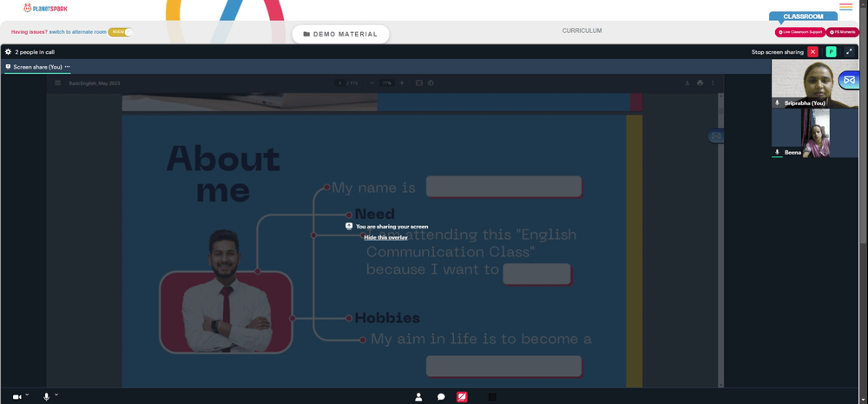868x404 pixels.
Task: Mute or unmute the microphone
Action: (47, 397)
